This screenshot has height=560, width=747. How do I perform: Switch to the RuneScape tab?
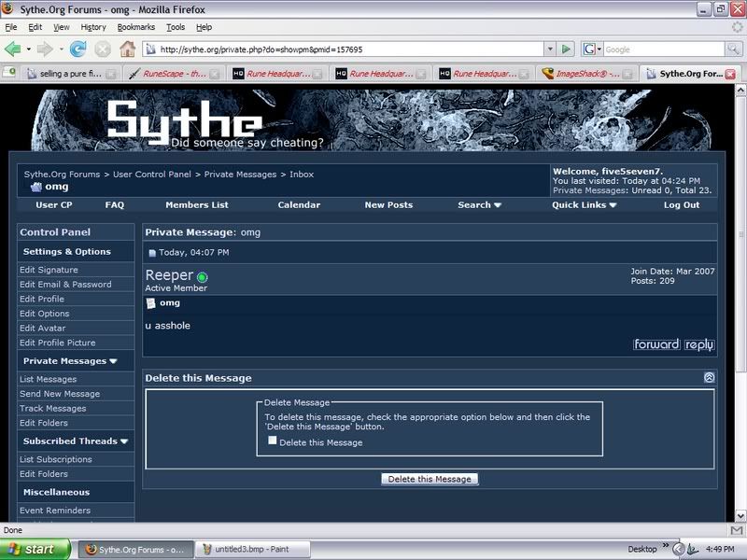[175, 74]
